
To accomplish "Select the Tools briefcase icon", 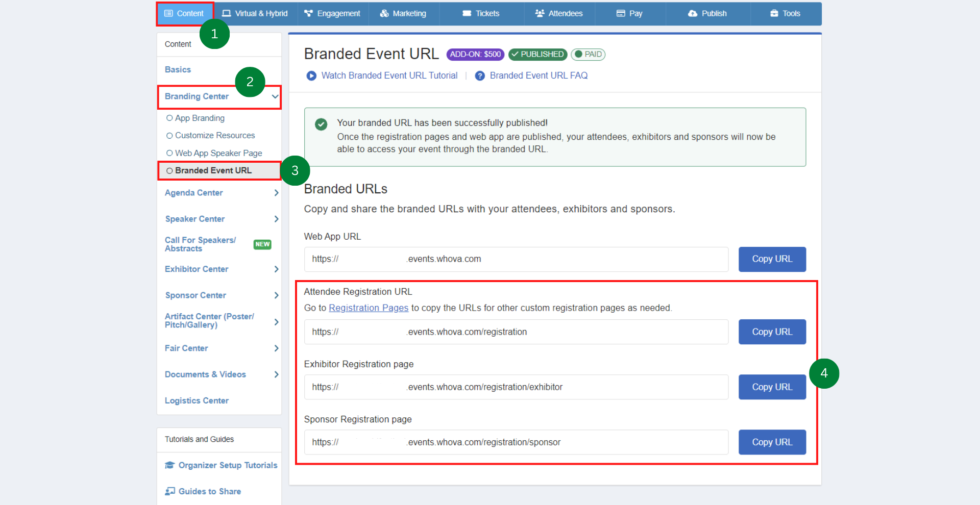I will (x=774, y=13).
